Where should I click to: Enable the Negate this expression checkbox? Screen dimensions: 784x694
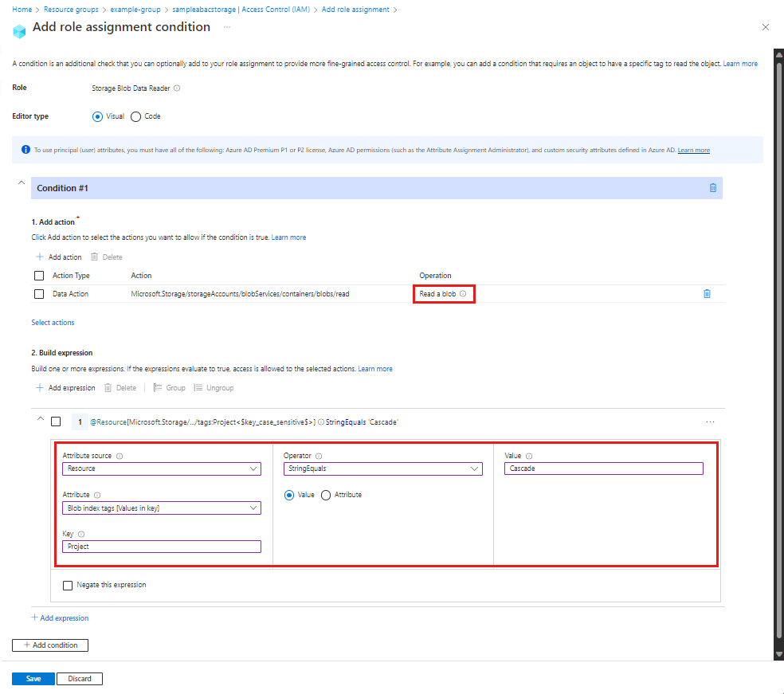click(x=68, y=585)
